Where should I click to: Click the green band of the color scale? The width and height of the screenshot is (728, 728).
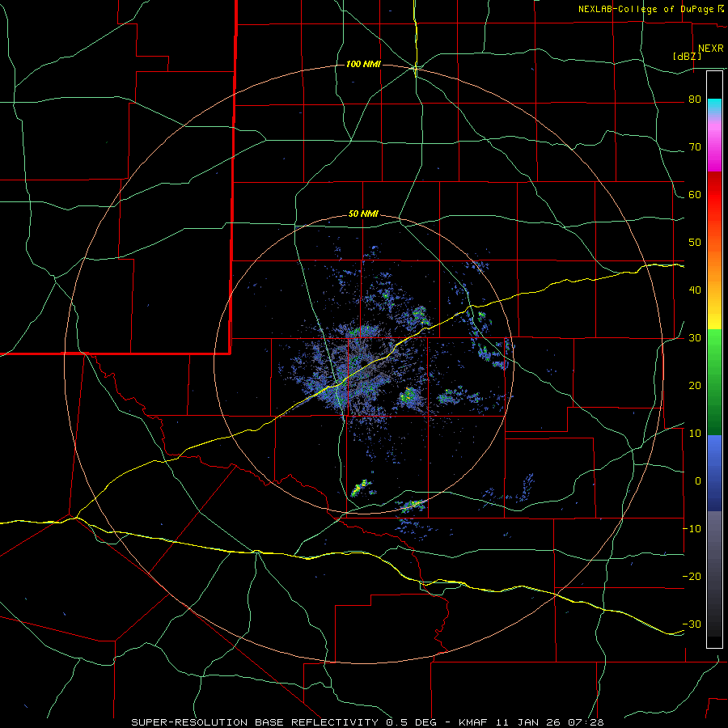coord(714,382)
